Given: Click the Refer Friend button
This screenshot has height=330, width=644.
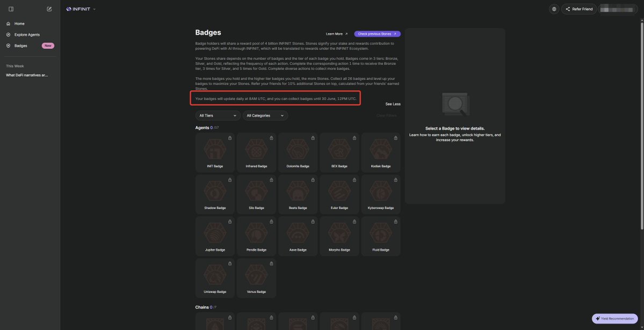Looking at the screenshot, I should coord(579,9).
